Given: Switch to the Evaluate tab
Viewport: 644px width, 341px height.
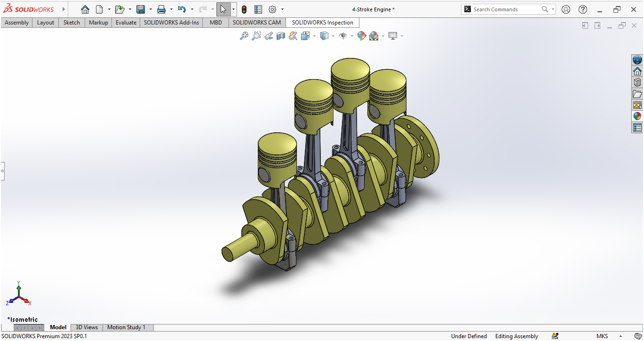Looking at the screenshot, I should (126, 23).
